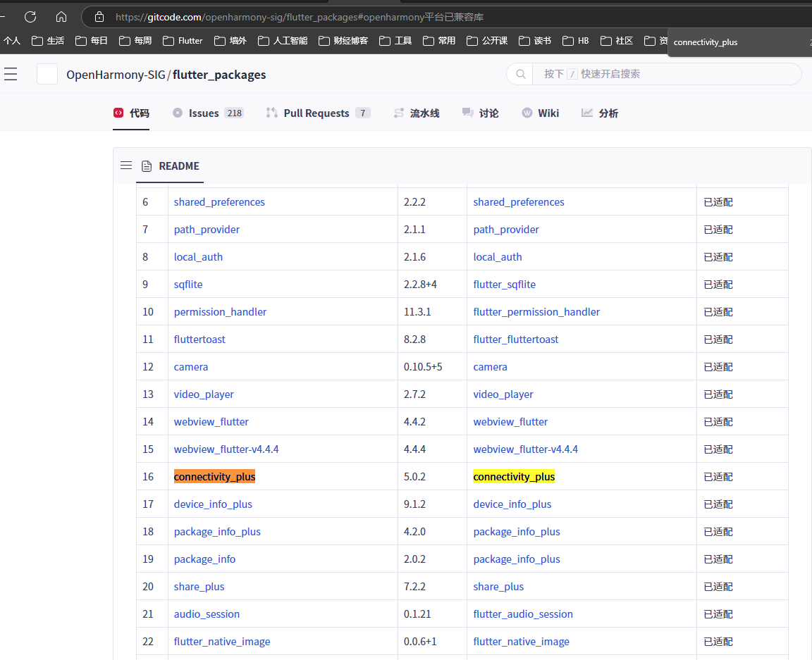This screenshot has width=812, height=660.
Task: Open the orange-highlighted connectivity_plus link
Action: click(x=214, y=476)
